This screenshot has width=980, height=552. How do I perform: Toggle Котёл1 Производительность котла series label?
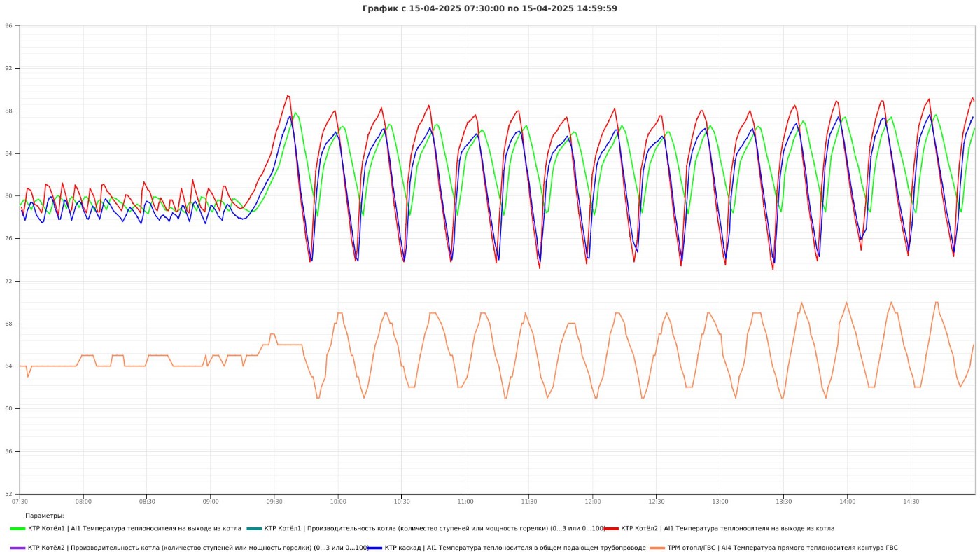[x=433, y=528]
